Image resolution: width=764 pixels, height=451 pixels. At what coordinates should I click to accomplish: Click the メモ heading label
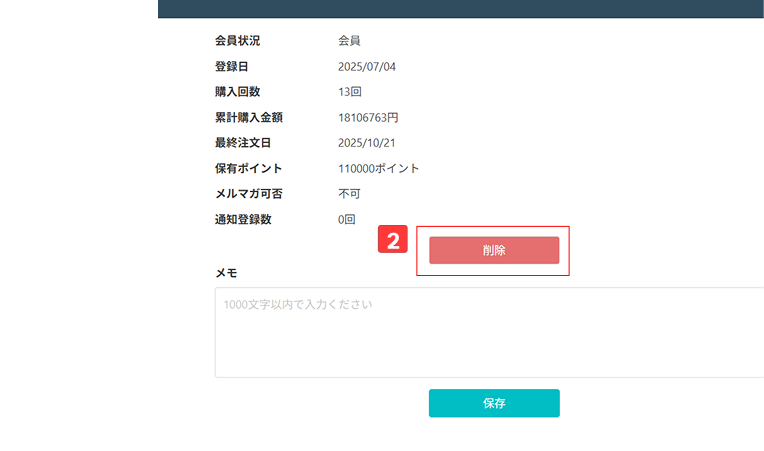(x=226, y=272)
